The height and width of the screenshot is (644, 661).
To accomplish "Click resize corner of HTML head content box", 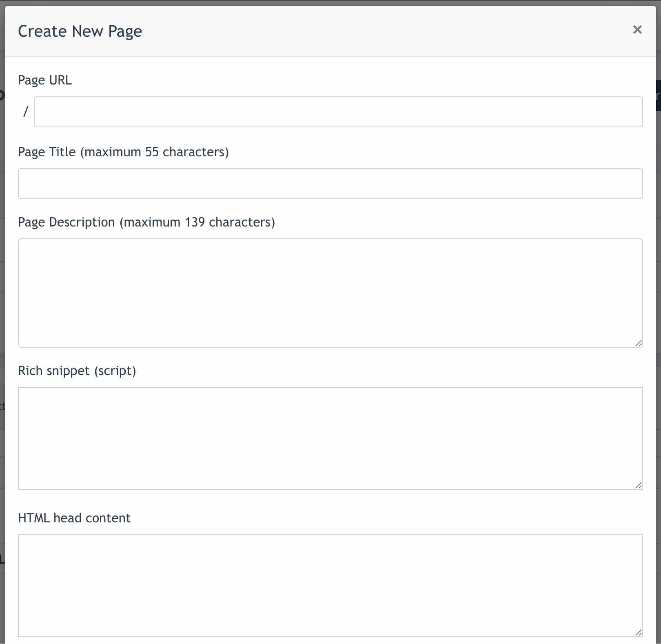I will [x=639, y=633].
